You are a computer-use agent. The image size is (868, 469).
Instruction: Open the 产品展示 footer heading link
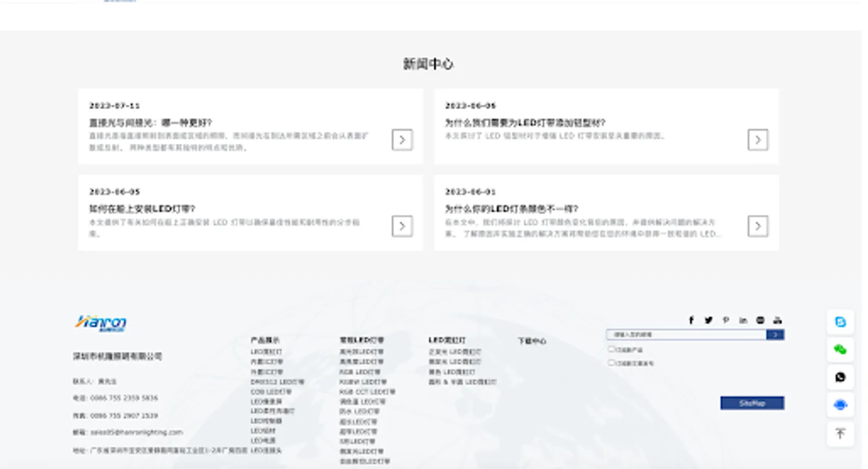click(265, 340)
